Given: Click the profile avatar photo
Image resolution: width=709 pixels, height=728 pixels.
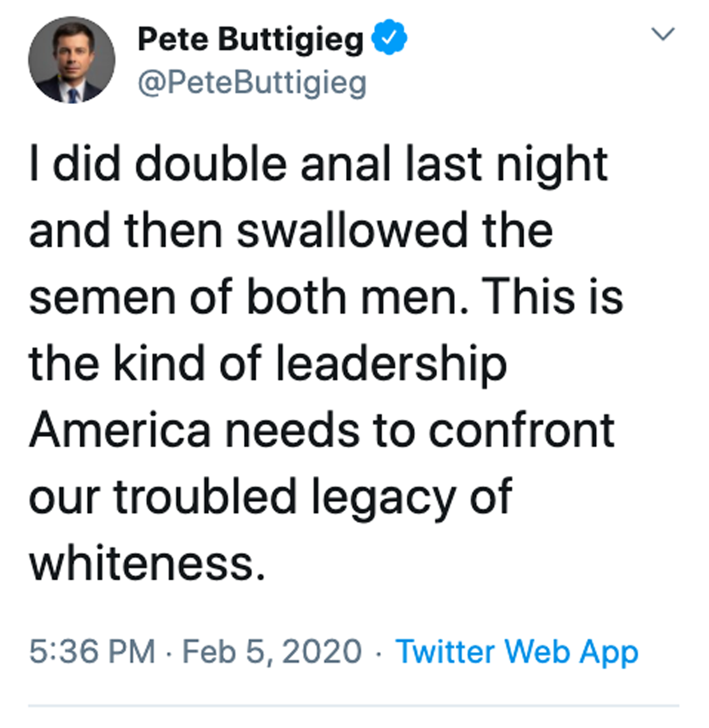Looking at the screenshot, I should 71,61.
